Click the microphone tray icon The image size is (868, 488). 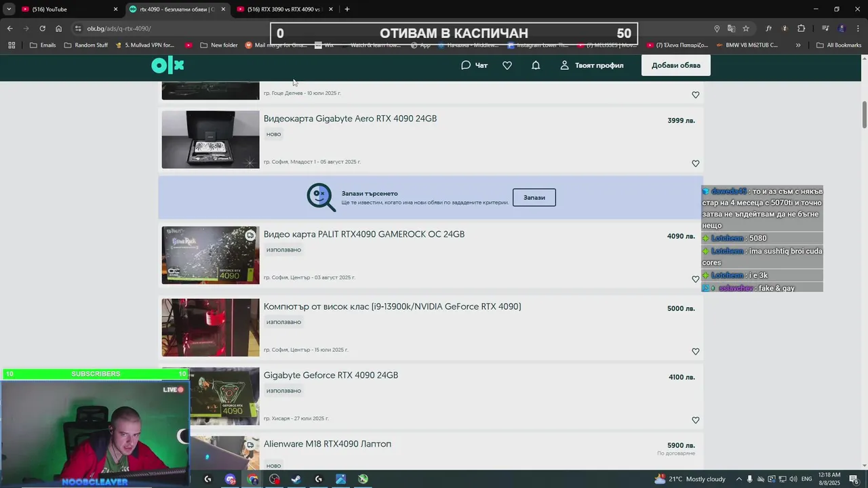click(x=750, y=479)
